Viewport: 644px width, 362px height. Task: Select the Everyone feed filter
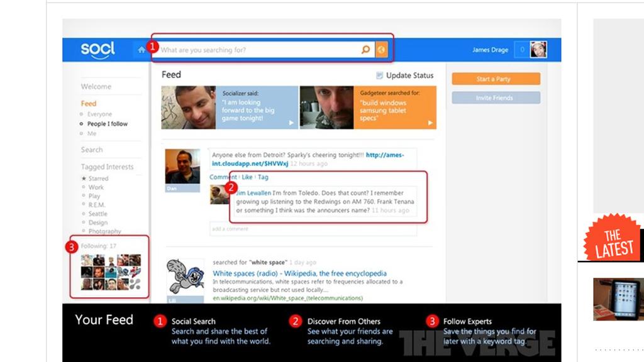tap(99, 114)
